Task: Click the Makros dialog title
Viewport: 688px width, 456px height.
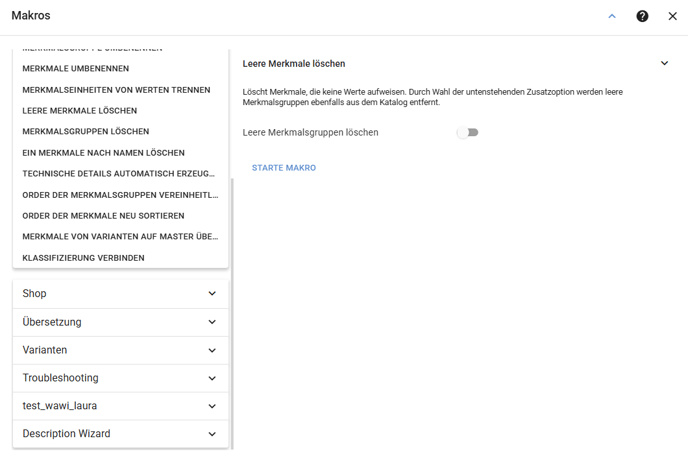Action: [31, 15]
